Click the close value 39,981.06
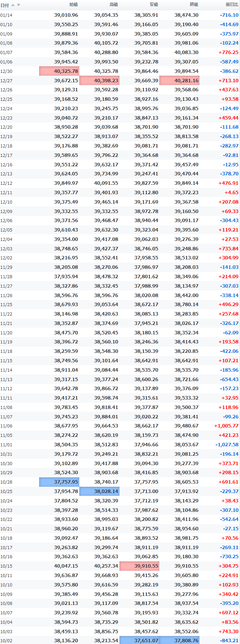This screenshot has width=240, height=644. tap(187, 43)
